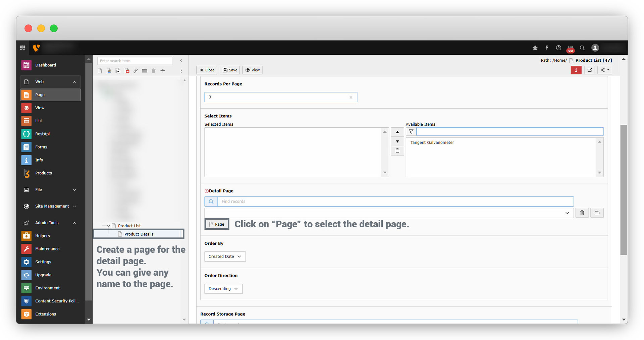Image resolution: width=644 pixels, height=340 pixels.
Task: Browse for records with the folder icon
Action: click(x=597, y=213)
